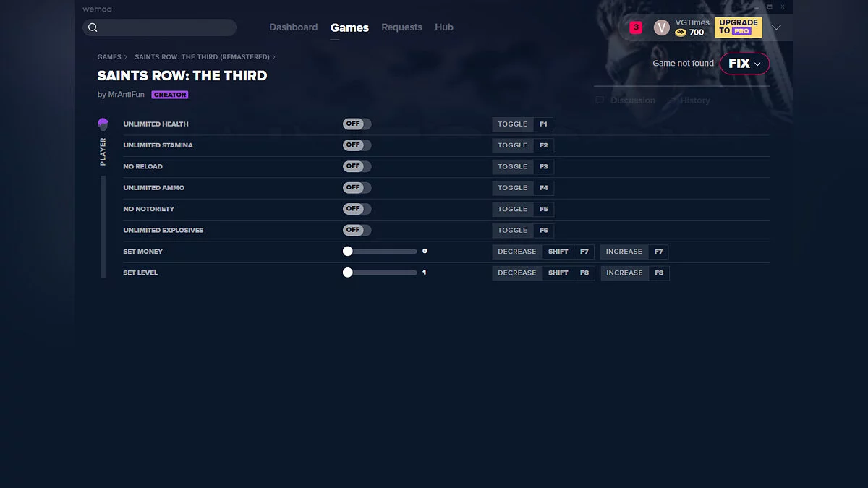The height and width of the screenshot is (488, 868).
Task: Enable the No Reload cheat switch
Action: point(357,166)
